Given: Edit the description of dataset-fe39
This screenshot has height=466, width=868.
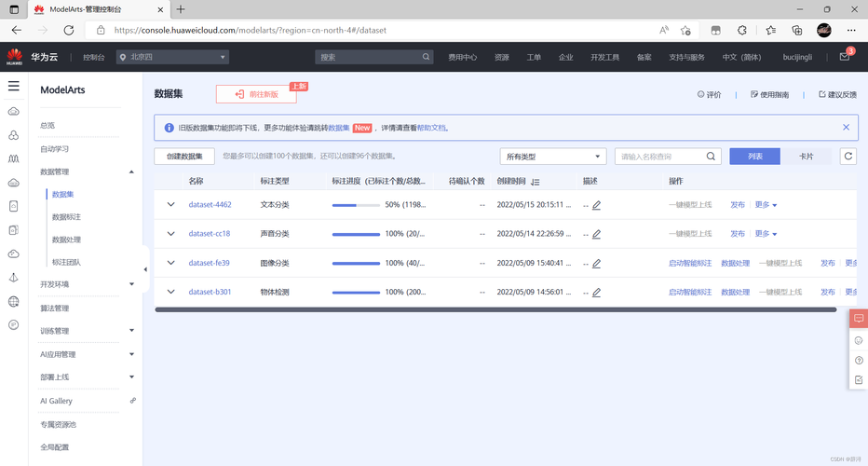Looking at the screenshot, I should (596, 263).
